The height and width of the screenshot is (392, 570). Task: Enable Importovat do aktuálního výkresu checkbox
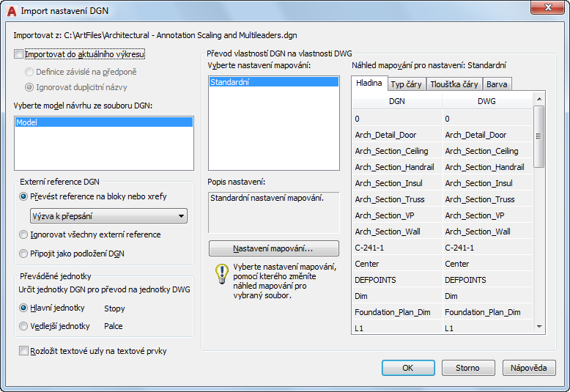18,54
